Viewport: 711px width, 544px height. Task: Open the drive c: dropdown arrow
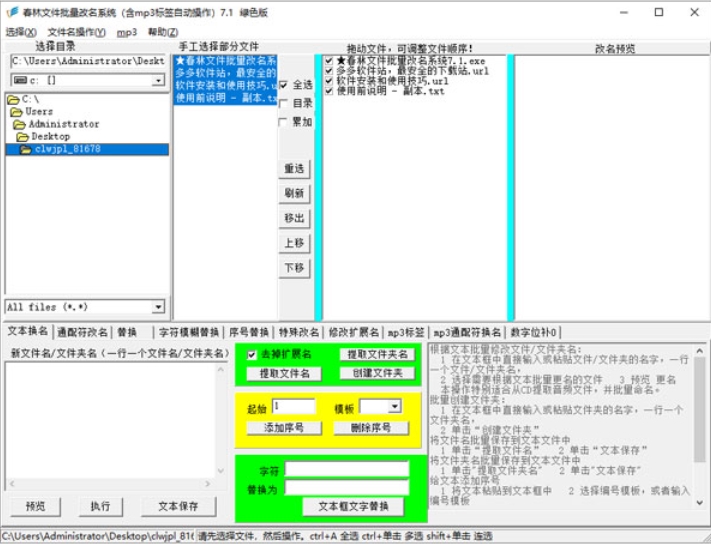click(x=158, y=81)
